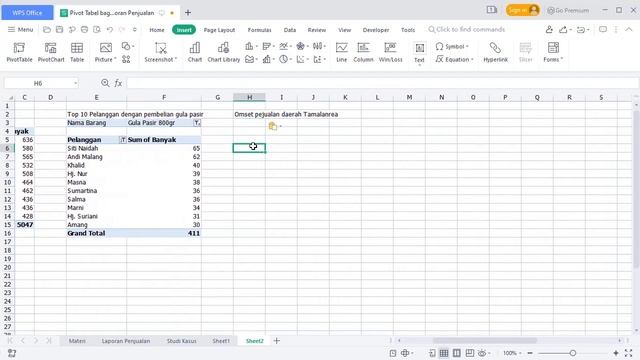This screenshot has height=360, width=640.
Task: Insert a Win/Loss sparkline
Action: point(390,52)
